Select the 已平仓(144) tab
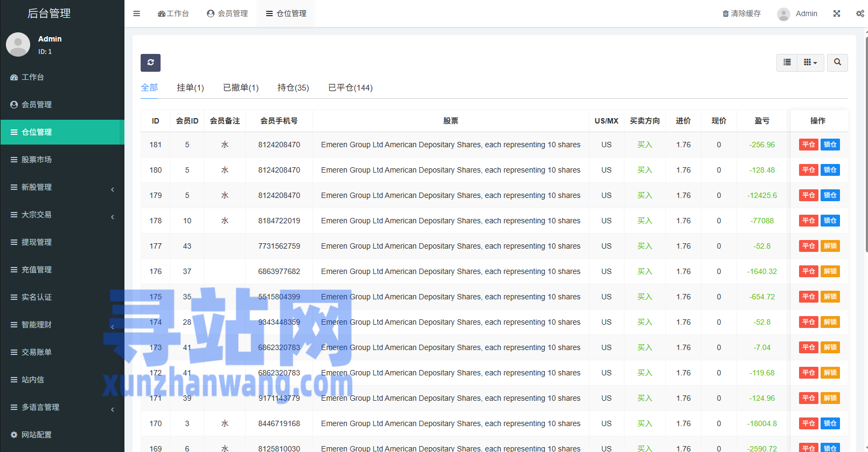 pyautogui.click(x=350, y=87)
